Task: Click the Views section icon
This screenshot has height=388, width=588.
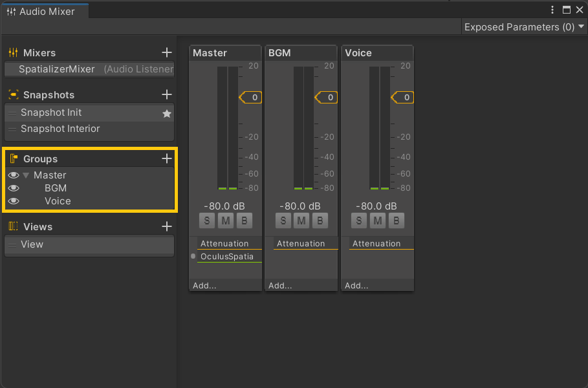Action: click(x=13, y=226)
